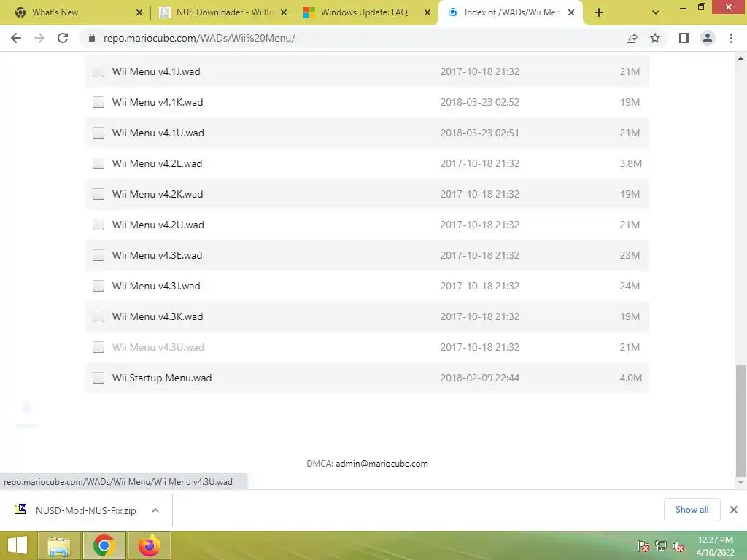747x560 pixels.
Task: Close the Index of /WADs tab
Action: (x=571, y=12)
